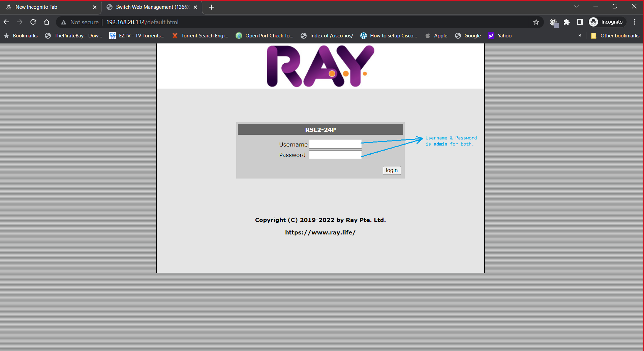Open the Apple bookmark
This screenshot has width=644, height=351.
point(436,35)
